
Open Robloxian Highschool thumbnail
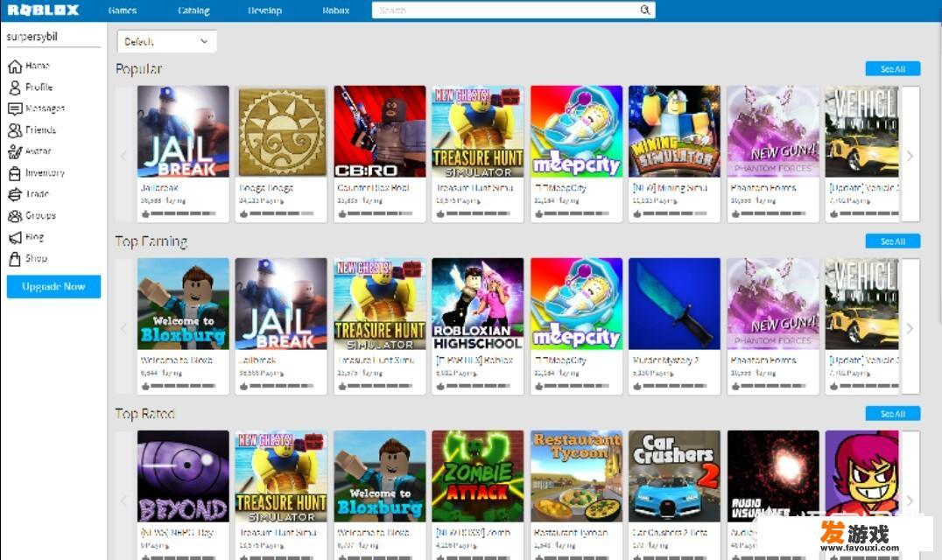478,304
